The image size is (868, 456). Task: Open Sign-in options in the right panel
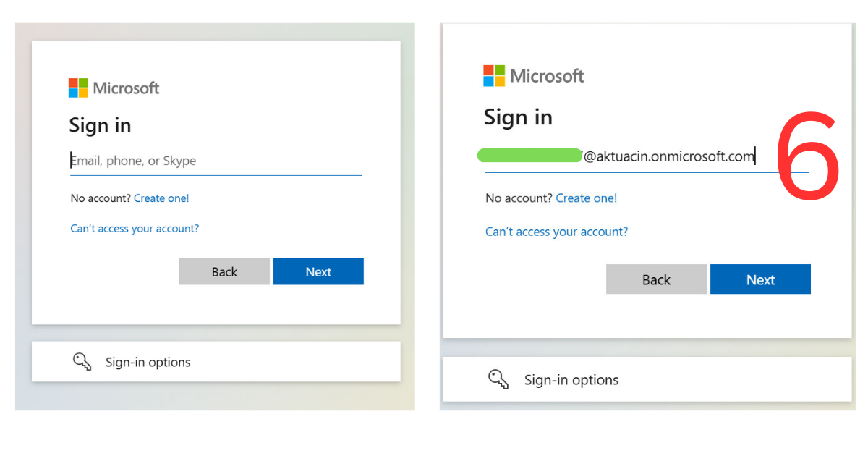pos(647,379)
